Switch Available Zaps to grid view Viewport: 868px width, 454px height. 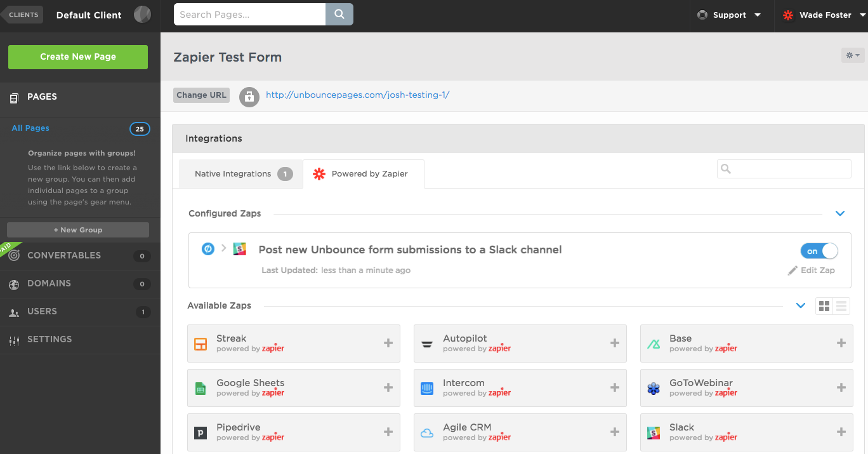pyautogui.click(x=824, y=306)
